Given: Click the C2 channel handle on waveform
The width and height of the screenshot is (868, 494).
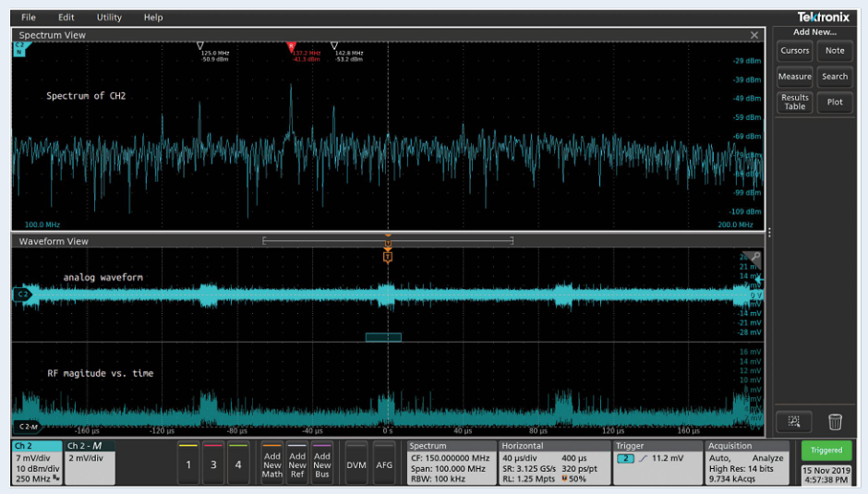Looking at the screenshot, I should (20, 294).
